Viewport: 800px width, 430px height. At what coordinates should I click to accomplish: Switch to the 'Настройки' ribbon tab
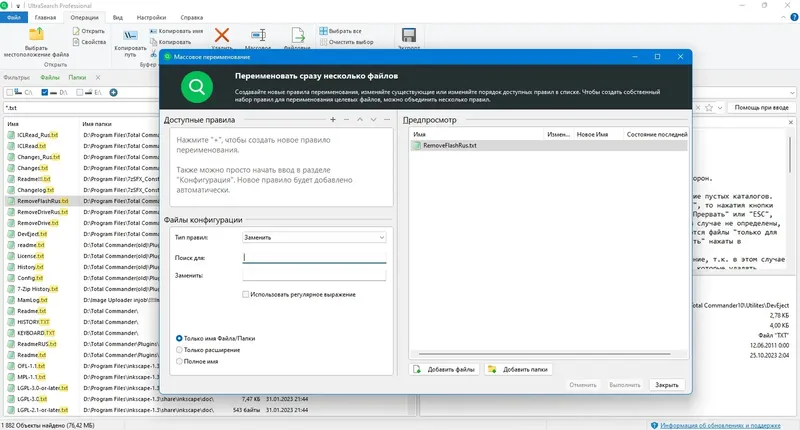coord(151,17)
